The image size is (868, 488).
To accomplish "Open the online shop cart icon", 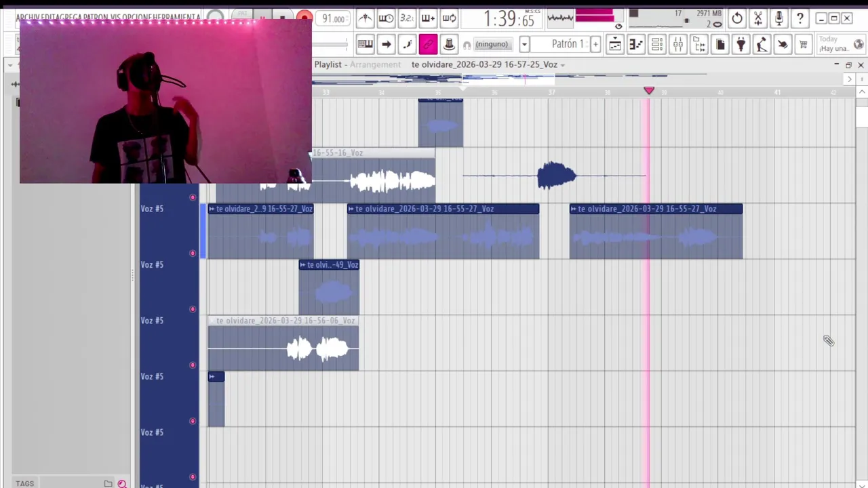I will pyautogui.click(x=804, y=45).
